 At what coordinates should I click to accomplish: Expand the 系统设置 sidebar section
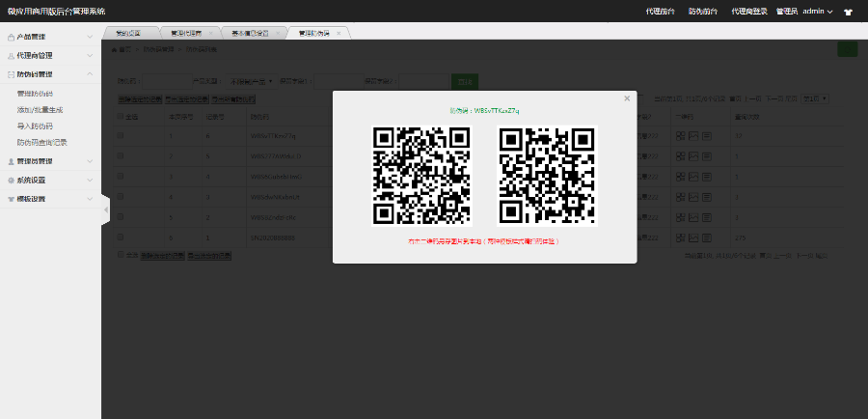(x=50, y=181)
